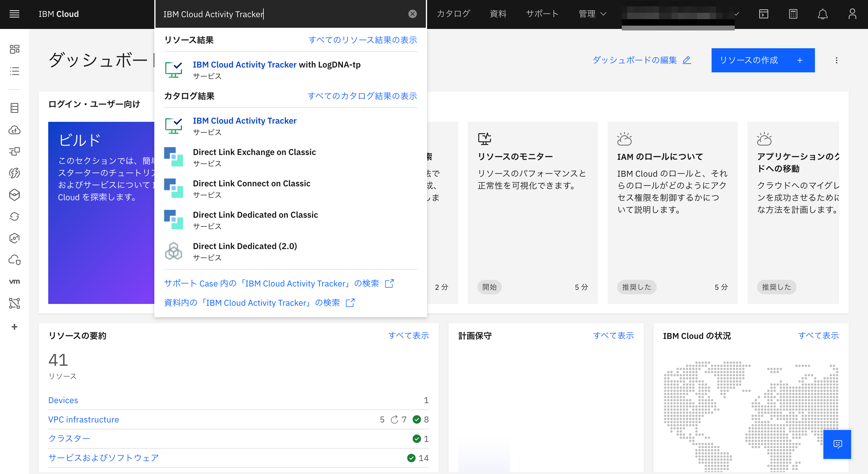Clear the search field with the X icon
Image resolution: width=868 pixels, height=474 pixels.
(412, 14)
